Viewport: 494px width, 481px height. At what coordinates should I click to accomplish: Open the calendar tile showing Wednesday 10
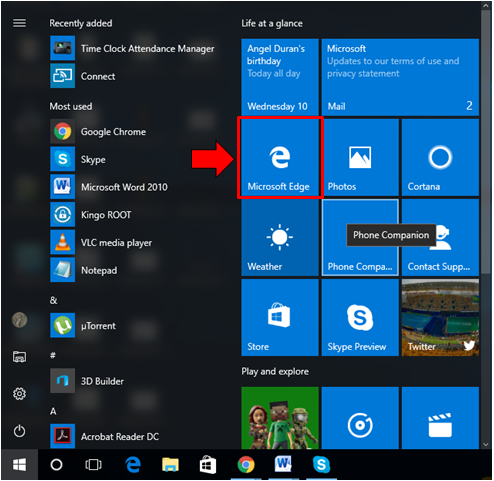pos(280,77)
